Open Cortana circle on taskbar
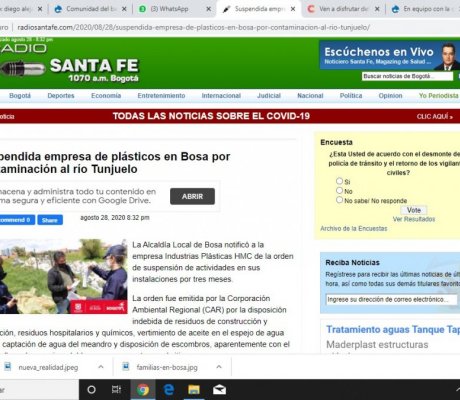 91,389
